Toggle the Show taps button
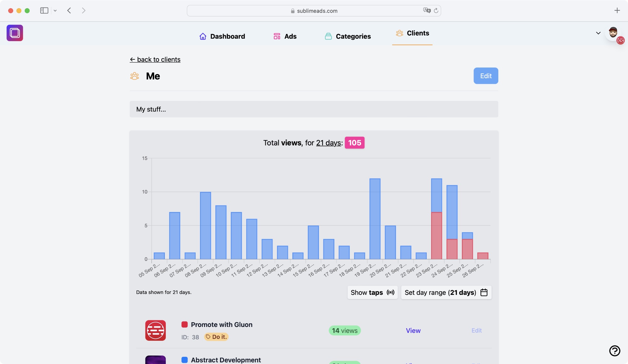This screenshot has width=628, height=364. point(372,292)
